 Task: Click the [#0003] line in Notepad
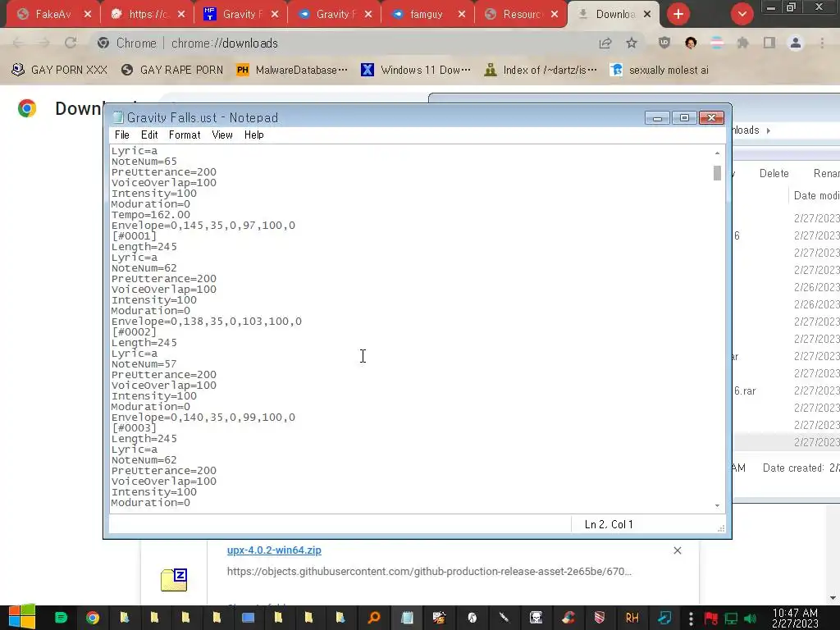134,428
